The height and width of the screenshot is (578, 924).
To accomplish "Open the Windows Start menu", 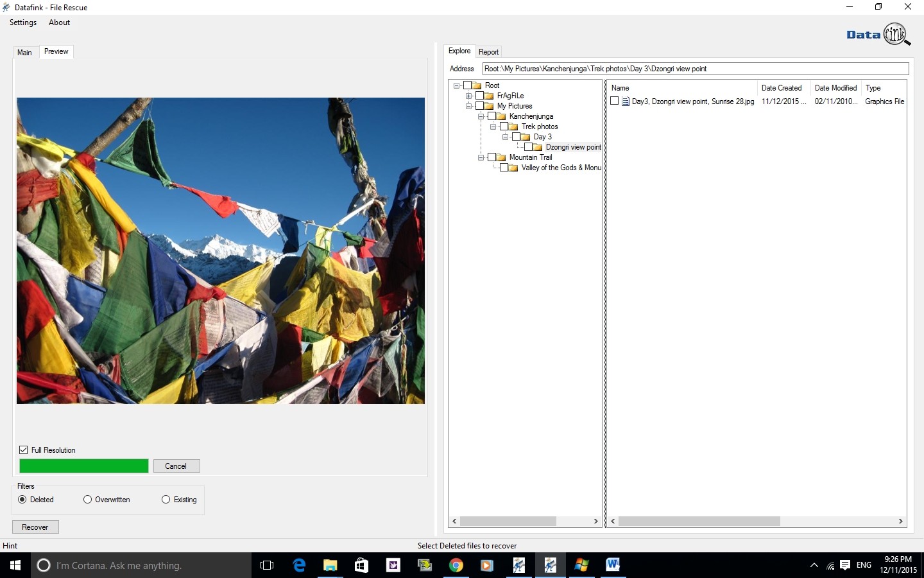I will point(15,565).
